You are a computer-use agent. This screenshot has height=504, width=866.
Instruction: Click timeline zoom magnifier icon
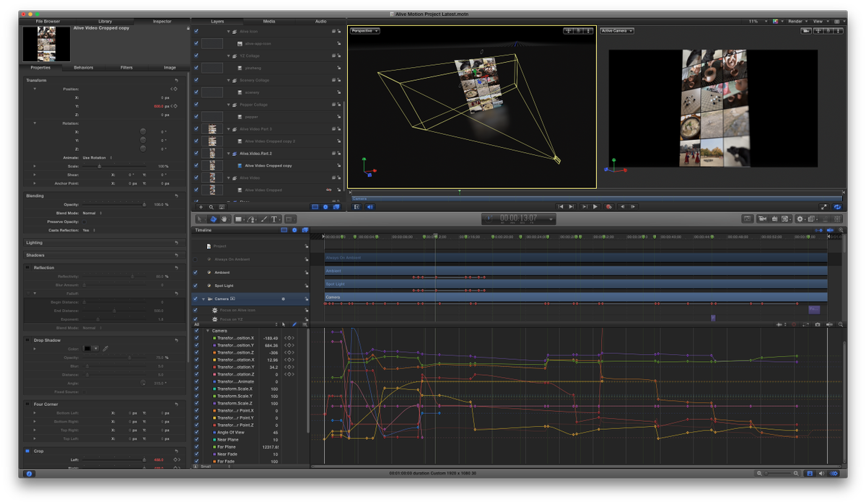841,230
